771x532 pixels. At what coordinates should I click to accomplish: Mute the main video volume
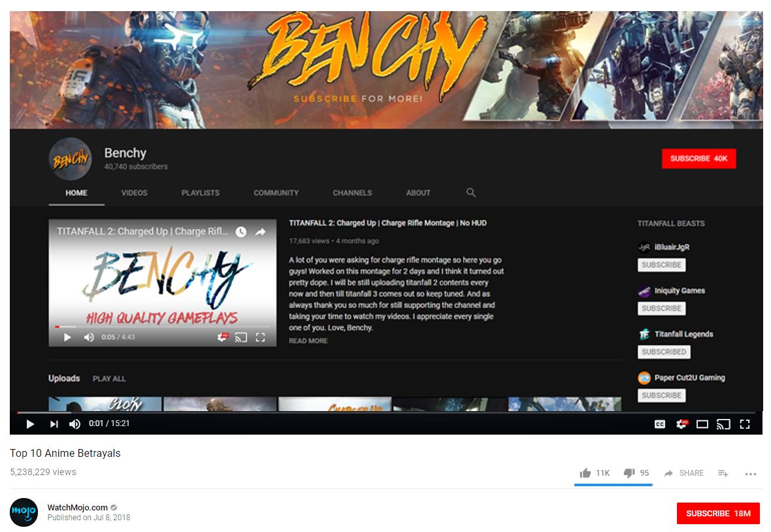click(x=74, y=424)
